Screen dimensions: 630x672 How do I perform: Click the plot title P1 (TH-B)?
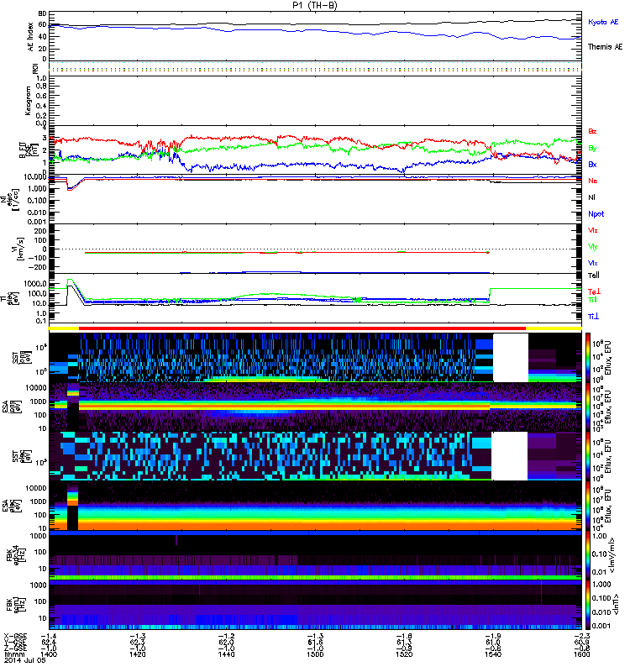pyautogui.click(x=315, y=5)
